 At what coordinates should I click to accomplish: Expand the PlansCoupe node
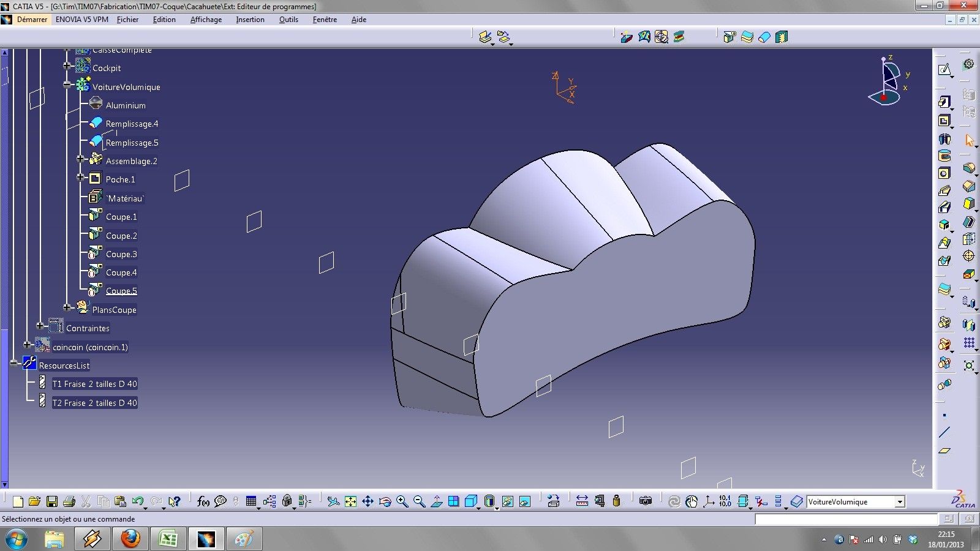67,307
